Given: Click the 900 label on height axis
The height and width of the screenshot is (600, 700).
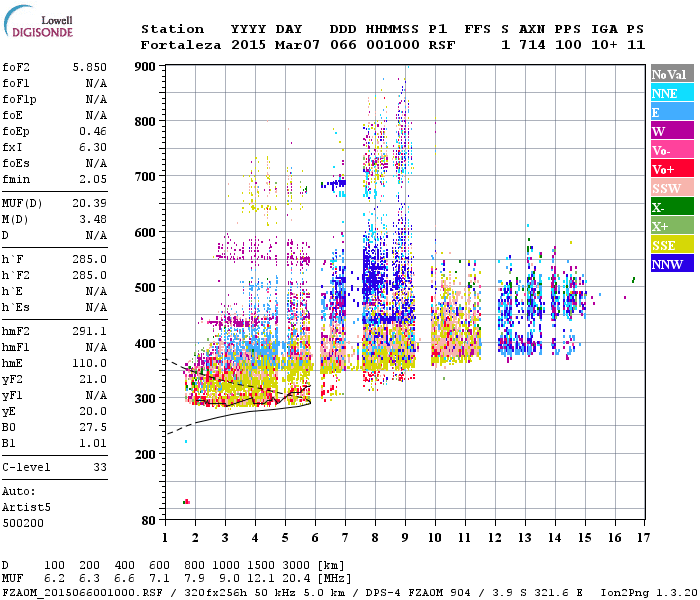Looking at the screenshot, I should [146, 66].
